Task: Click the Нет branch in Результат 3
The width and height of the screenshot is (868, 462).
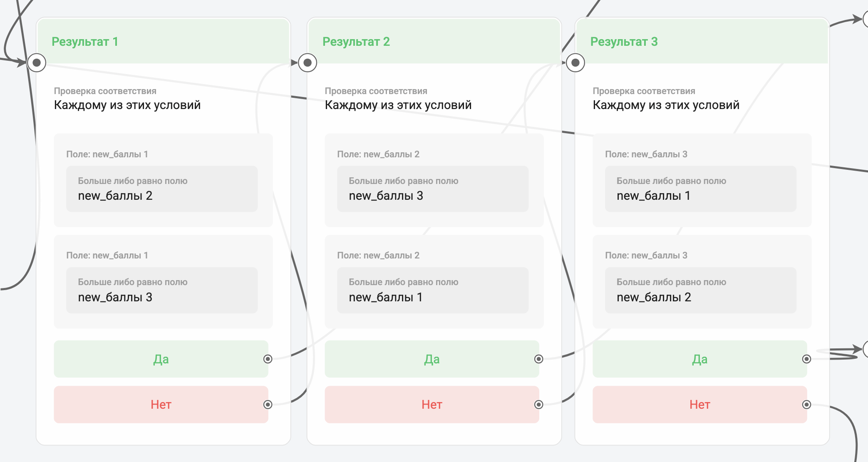Action: [x=699, y=405]
